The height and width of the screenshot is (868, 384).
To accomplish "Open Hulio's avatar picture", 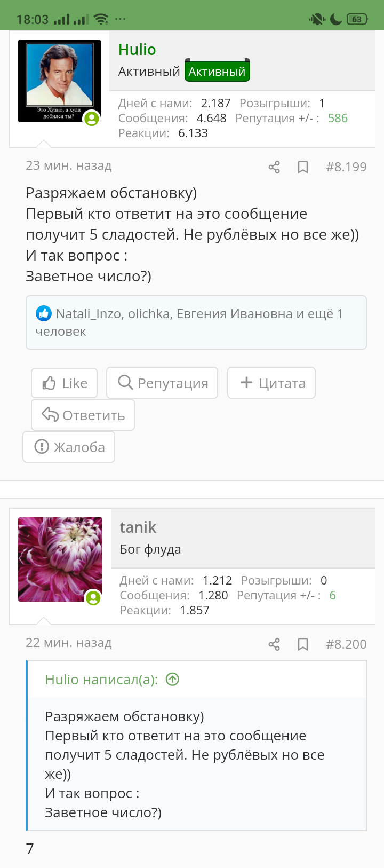I will [x=59, y=81].
